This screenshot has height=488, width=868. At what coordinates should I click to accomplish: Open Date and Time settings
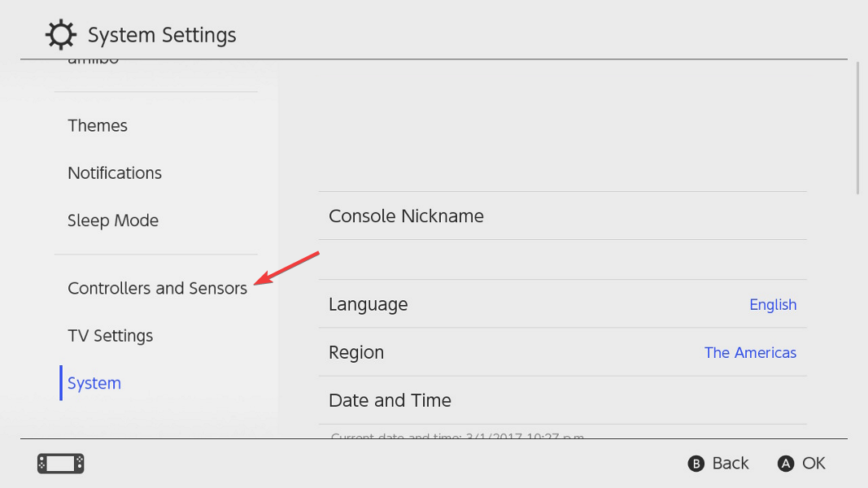390,400
